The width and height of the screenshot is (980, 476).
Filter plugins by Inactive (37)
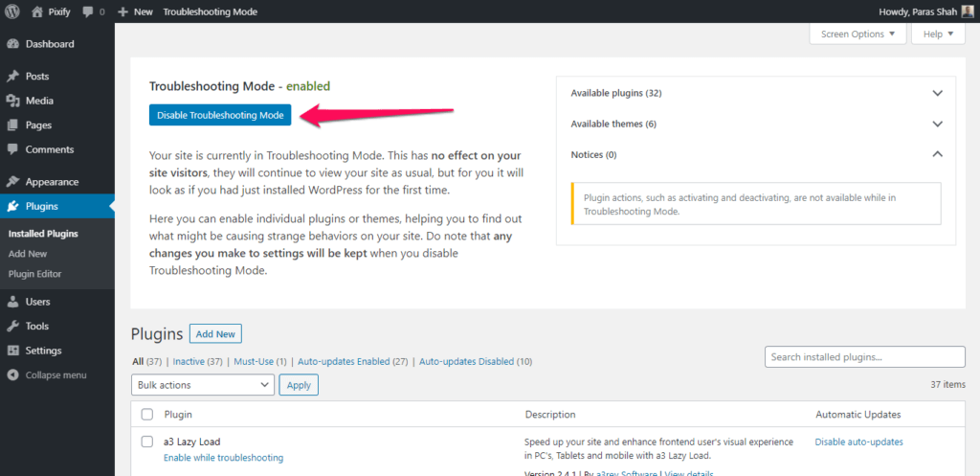(x=197, y=361)
